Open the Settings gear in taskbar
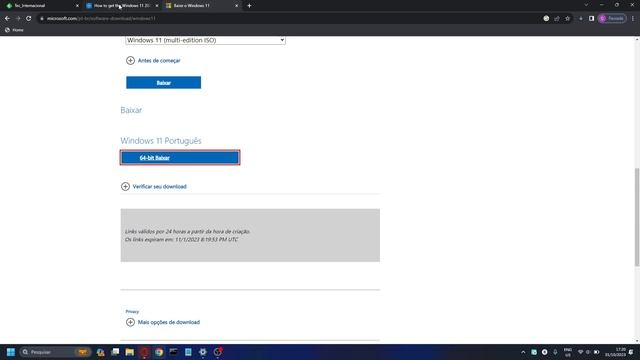The image size is (640, 360). point(203,352)
